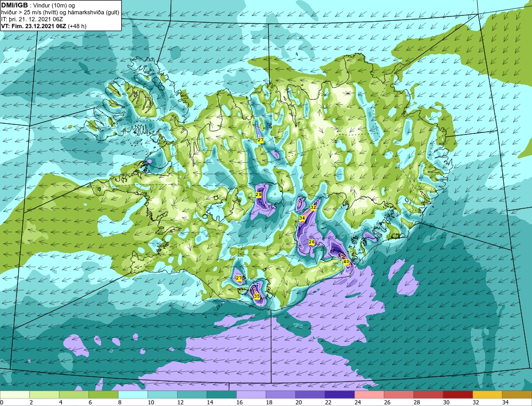The image size is (532, 406).
Task: Pick the 8–10 m/s light cyan swatch
Action: (133, 395)
